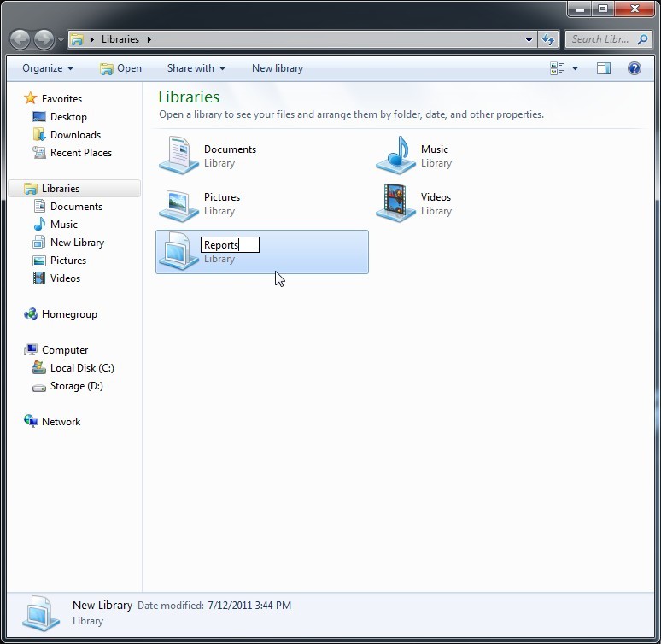Open the Share with dropdown menu
The image size is (661, 644).
coord(196,68)
